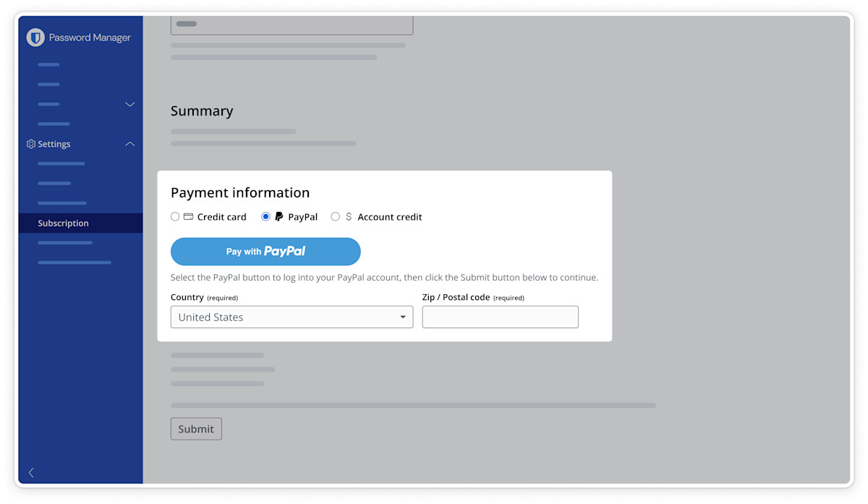Select the PayPal radio button
Screen dimensions: 868x504
[265, 216]
